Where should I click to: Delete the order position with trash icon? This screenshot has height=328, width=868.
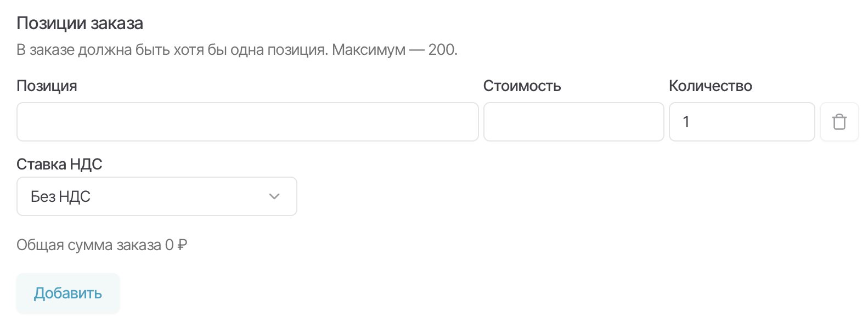tap(839, 122)
